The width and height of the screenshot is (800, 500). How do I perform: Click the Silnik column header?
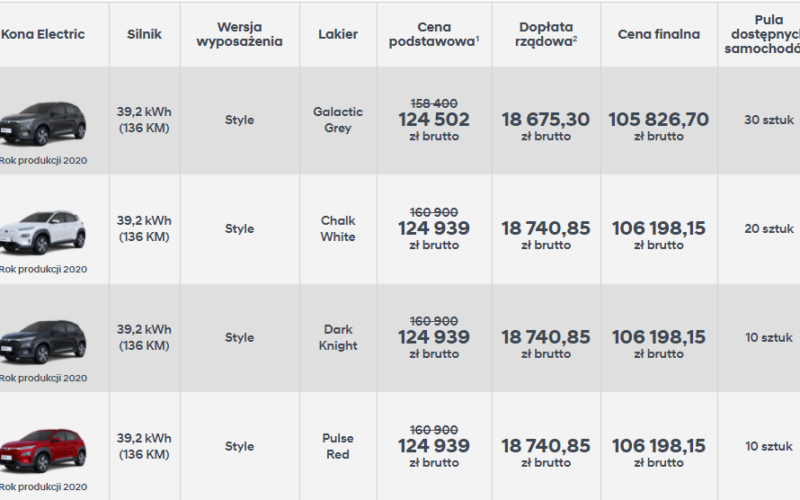pyautogui.click(x=144, y=34)
